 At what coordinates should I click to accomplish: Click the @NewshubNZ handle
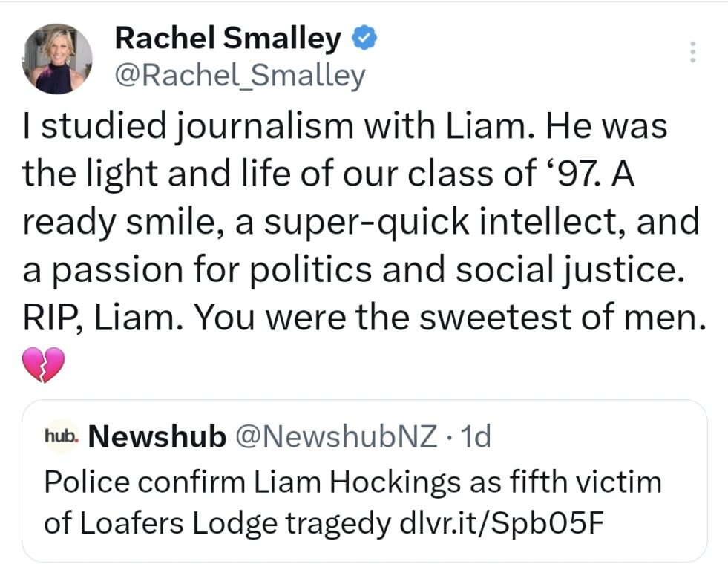[x=335, y=438]
